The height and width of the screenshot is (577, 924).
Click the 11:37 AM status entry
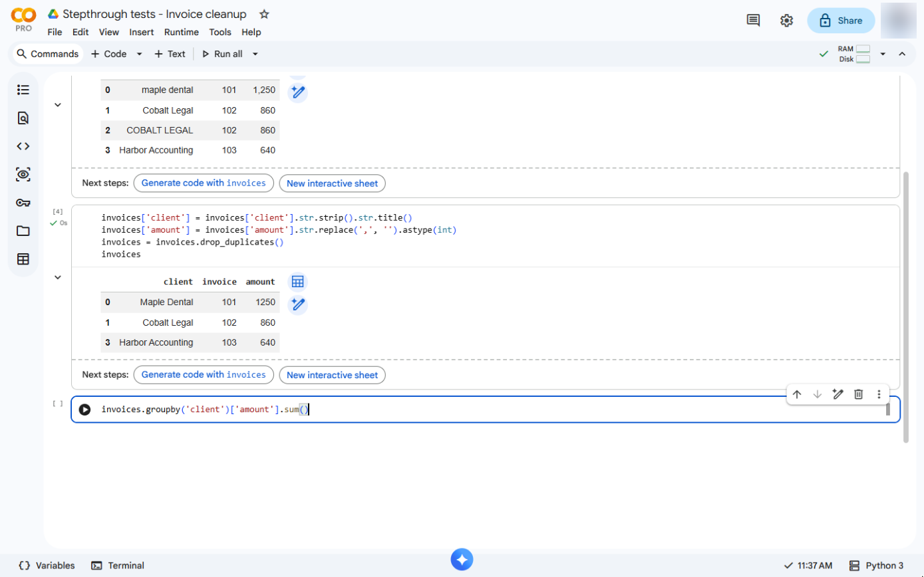tap(808, 566)
